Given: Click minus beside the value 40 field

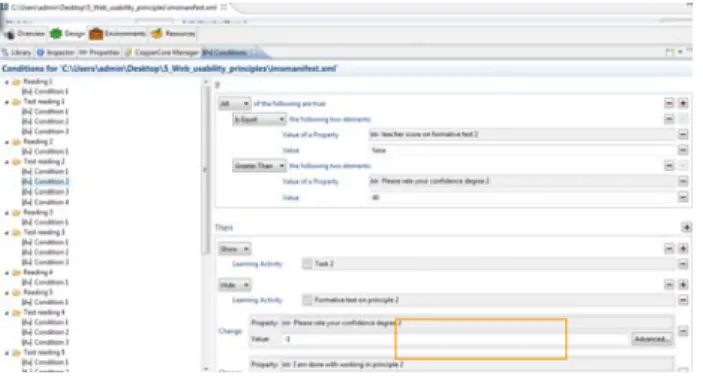Looking at the screenshot, I should (683, 197).
